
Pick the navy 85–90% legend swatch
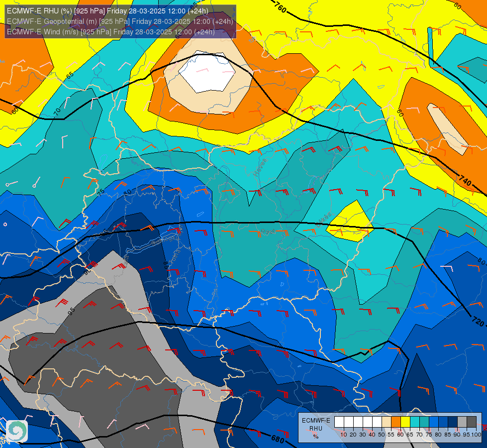pyautogui.click(x=453, y=422)
